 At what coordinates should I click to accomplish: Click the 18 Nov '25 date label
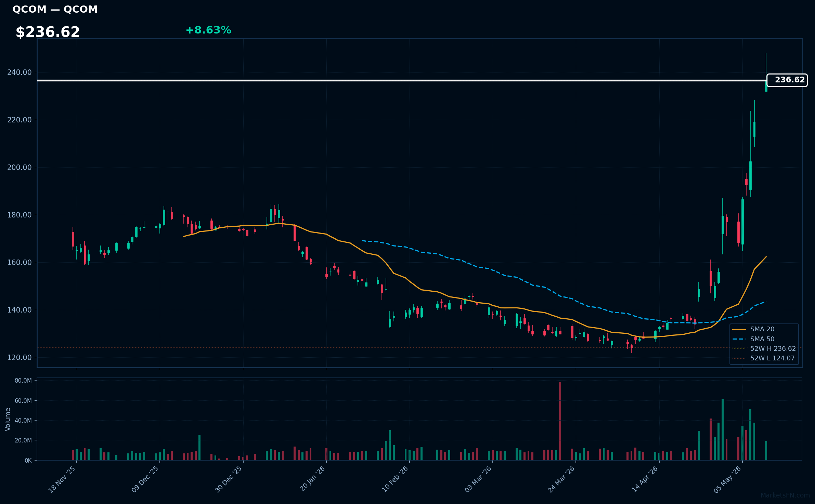click(x=62, y=479)
